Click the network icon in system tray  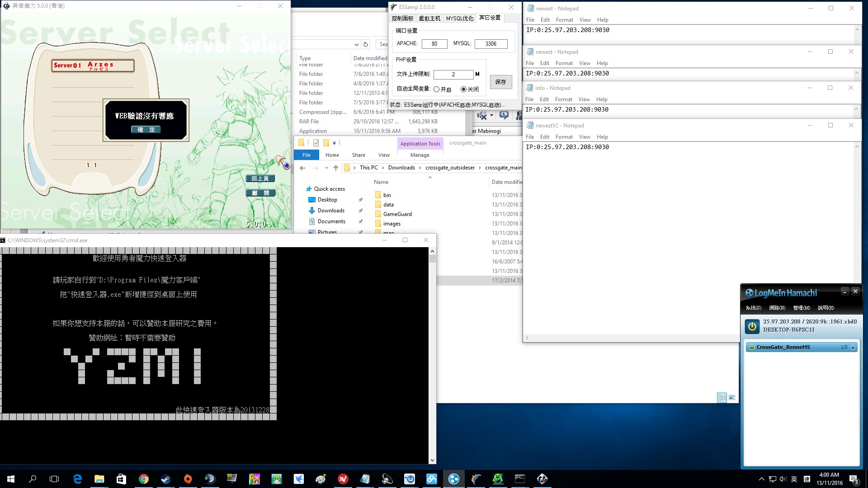773,479
